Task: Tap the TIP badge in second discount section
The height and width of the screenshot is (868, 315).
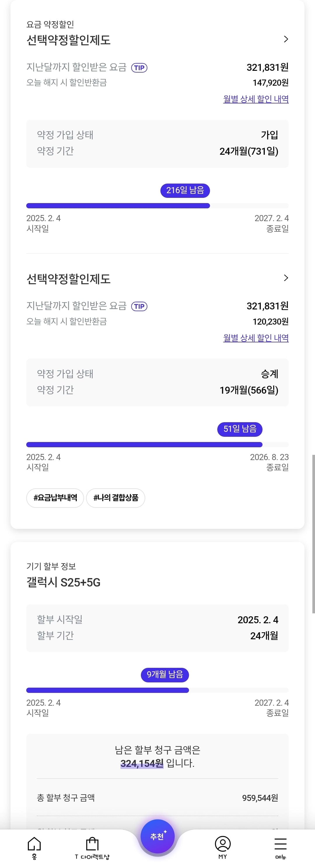Action: pos(139,306)
